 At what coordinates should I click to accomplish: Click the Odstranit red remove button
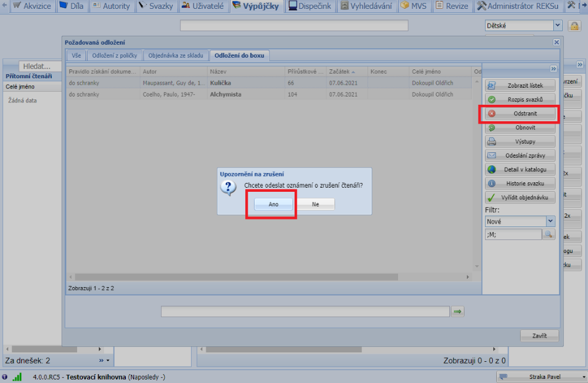(520, 114)
